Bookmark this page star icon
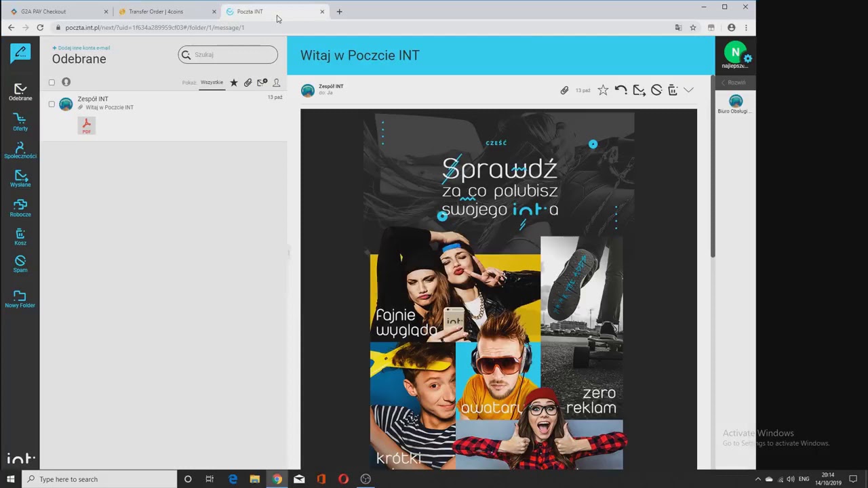 pos(693,28)
